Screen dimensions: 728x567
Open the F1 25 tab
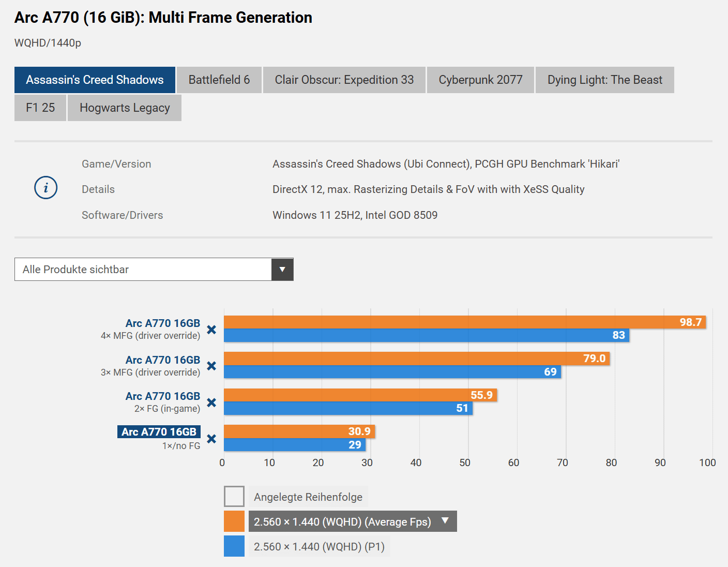(x=40, y=108)
